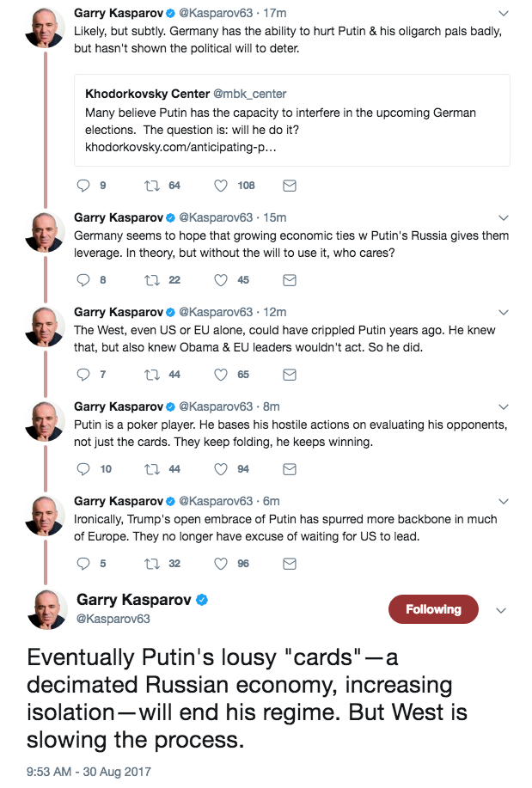This screenshot has height=788, width=532.
Task: Like the tweet with 96 likes
Action: pyautogui.click(x=221, y=564)
